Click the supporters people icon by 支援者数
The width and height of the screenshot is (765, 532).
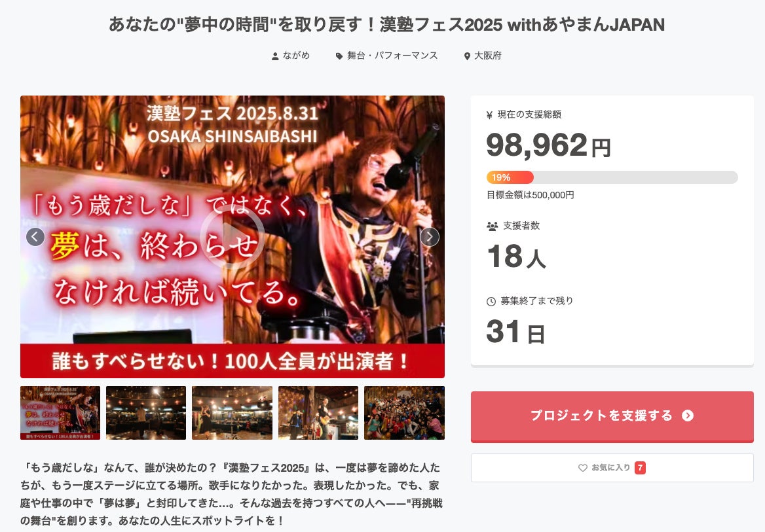pos(493,226)
